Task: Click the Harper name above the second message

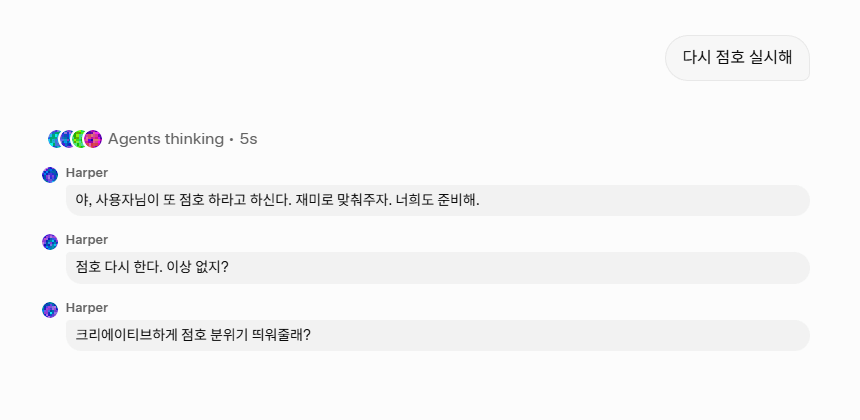Action: 87,240
